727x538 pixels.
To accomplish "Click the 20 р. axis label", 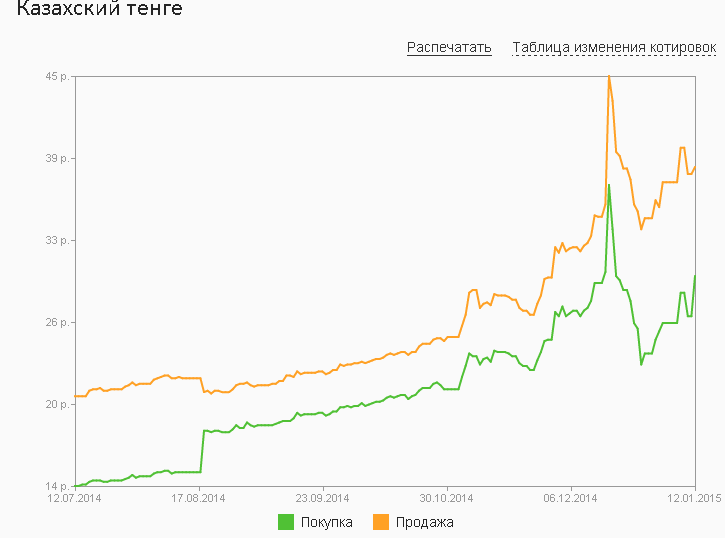I will pos(57,404).
